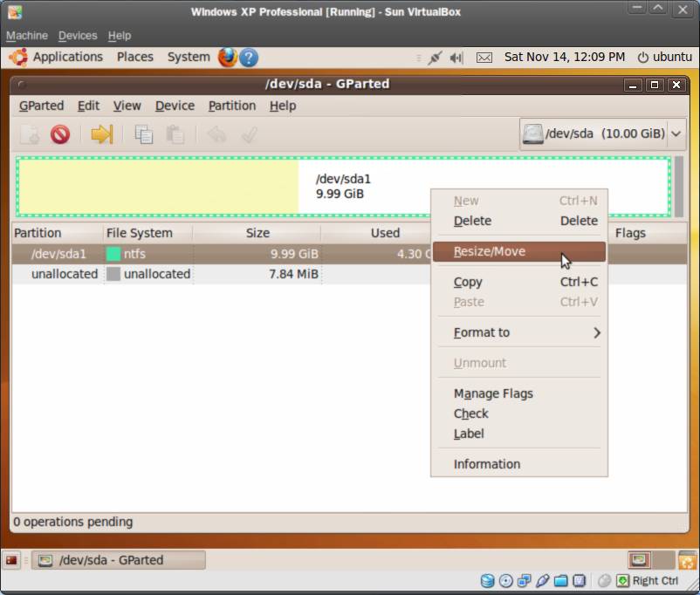Click the VirtualBox USB devices status icon
Viewport: 700px width, 595px height.
point(542,581)
